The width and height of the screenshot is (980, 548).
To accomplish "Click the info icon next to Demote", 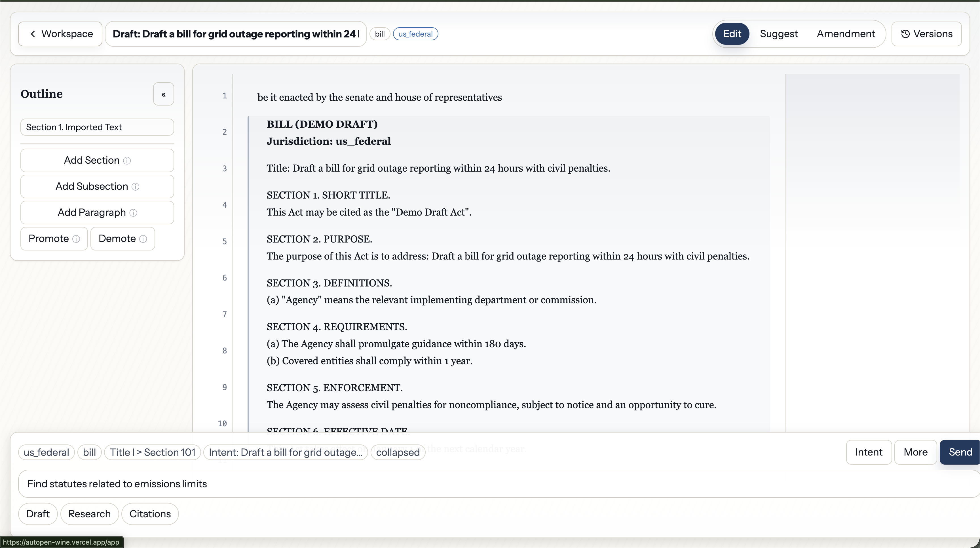I will pos(143,239).
